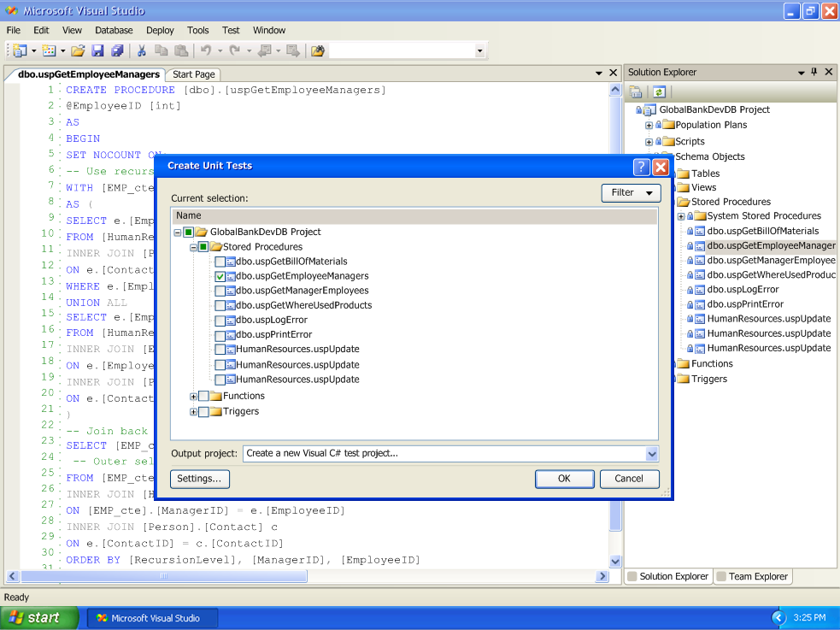The width and height of the screenshot is (840, 630).
Task: Click the Refresh icon in Solution Explorer
Action: [659, 91]
